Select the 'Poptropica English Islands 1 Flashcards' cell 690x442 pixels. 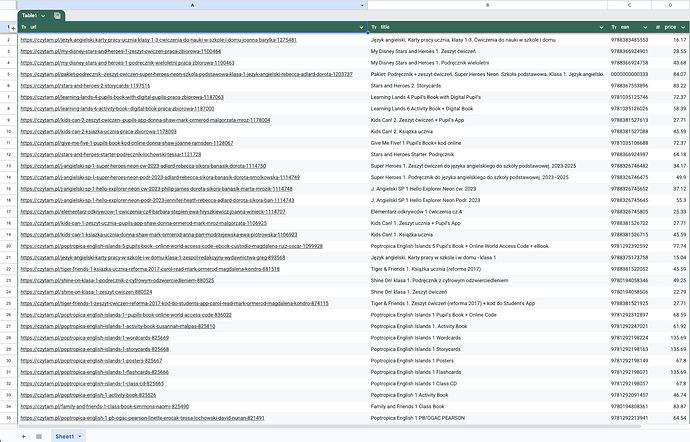pyautogui.click(x=488, y=372)
